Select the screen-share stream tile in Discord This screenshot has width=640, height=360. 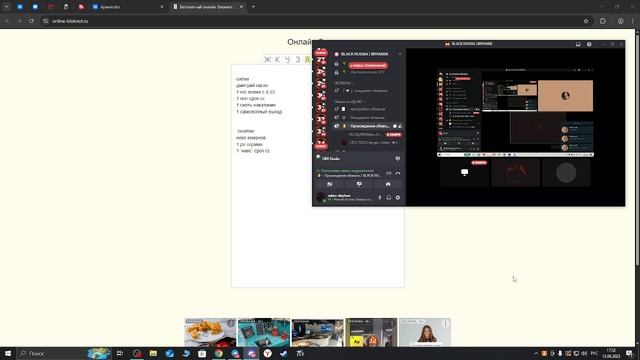464,173
